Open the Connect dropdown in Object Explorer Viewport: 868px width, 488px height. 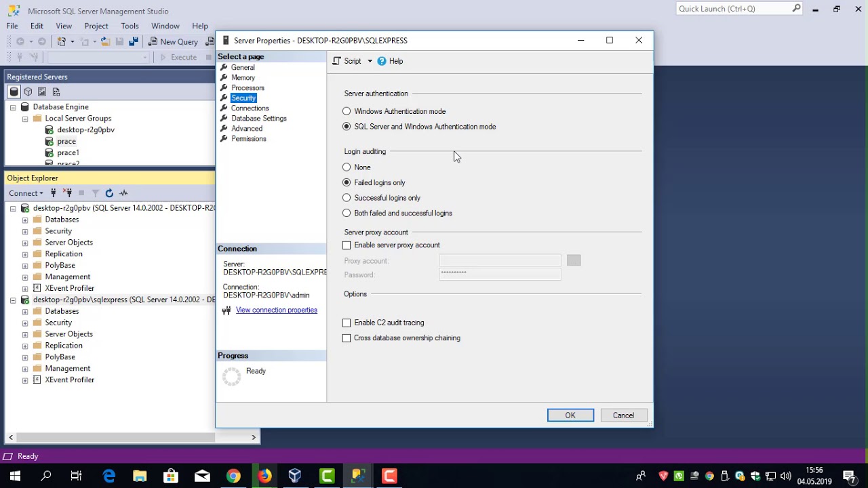tap(26, 193)
